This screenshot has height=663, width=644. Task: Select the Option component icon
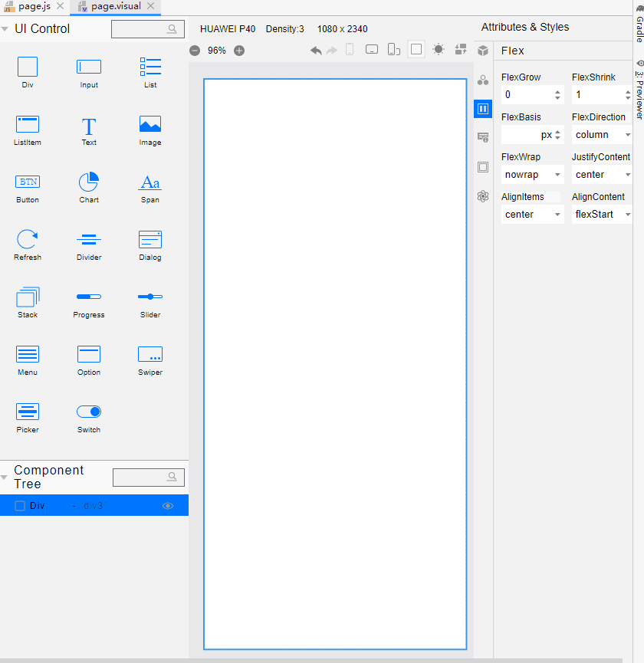pos(89,354)
